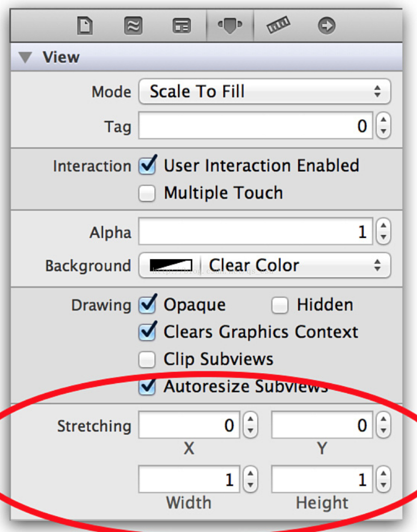Click the Alpha stepper arrows
This screenshot has width=417, height=532.
point(383,232)
